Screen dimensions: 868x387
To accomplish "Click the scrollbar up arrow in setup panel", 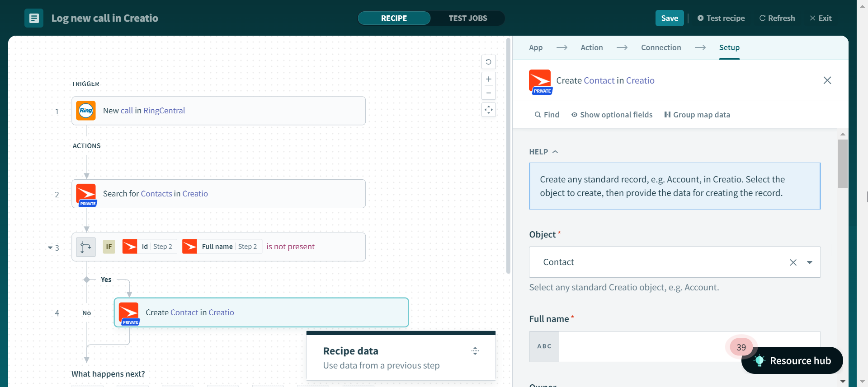I will [x=843, y=134].
